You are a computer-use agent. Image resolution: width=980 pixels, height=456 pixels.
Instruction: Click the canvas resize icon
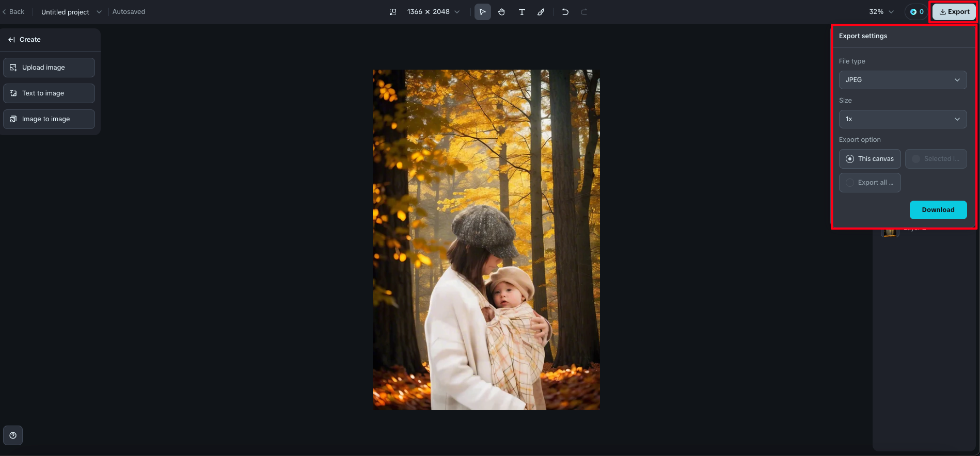393,12
